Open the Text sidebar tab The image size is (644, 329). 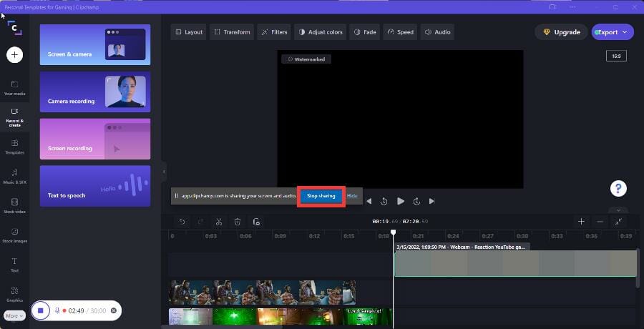pos(14,265)
